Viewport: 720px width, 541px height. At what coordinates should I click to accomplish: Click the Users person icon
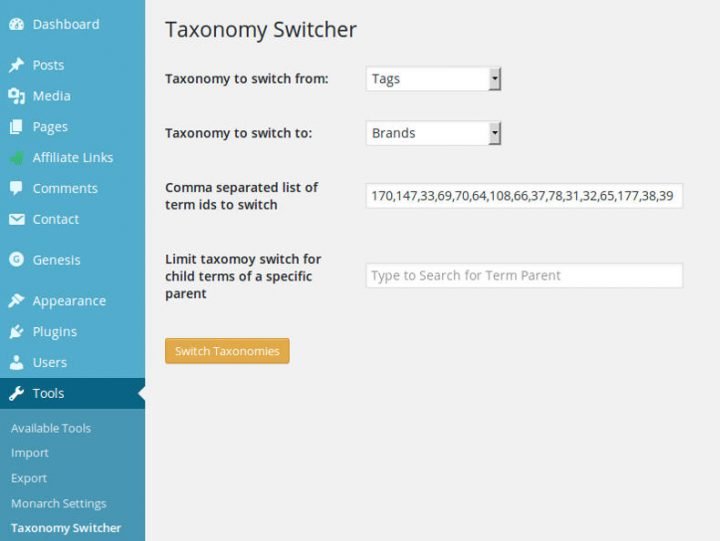pos(17,362)
